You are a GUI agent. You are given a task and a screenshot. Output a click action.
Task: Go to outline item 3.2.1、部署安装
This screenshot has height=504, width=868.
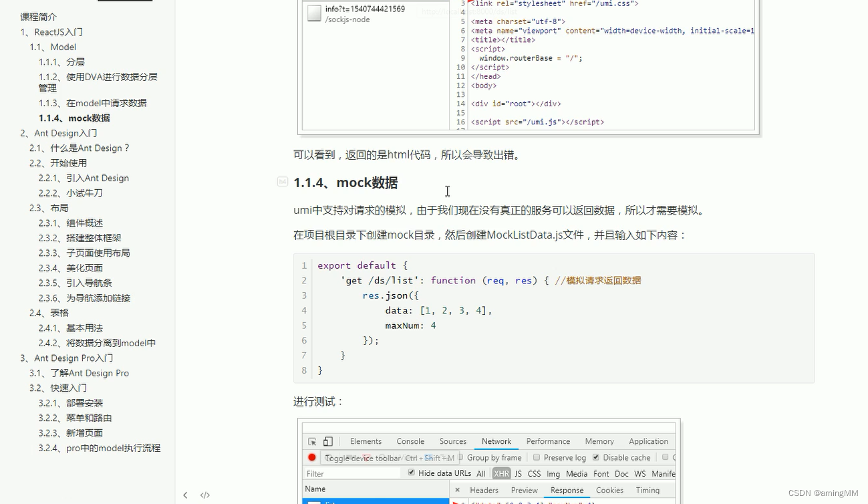pyautogui.click(x=70, y=402)
